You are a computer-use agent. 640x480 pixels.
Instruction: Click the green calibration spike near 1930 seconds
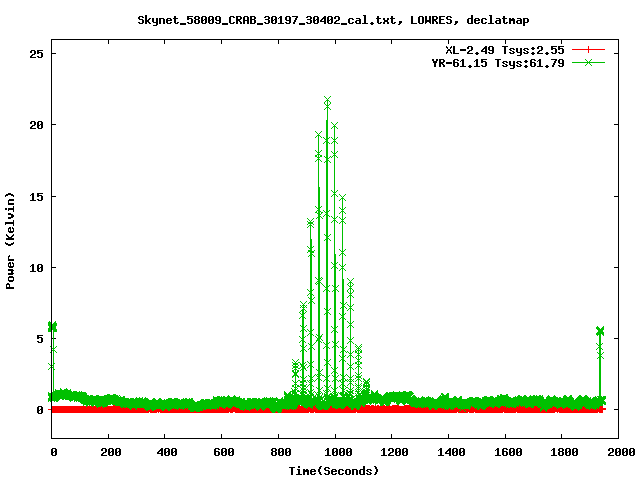(x=600, y=363)
